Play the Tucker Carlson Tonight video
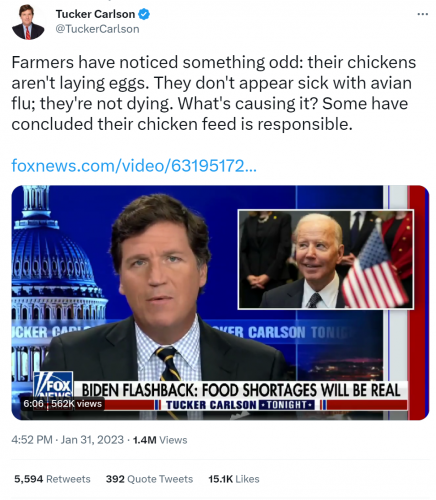Viewport: 436px width, 500px height. 220,303
